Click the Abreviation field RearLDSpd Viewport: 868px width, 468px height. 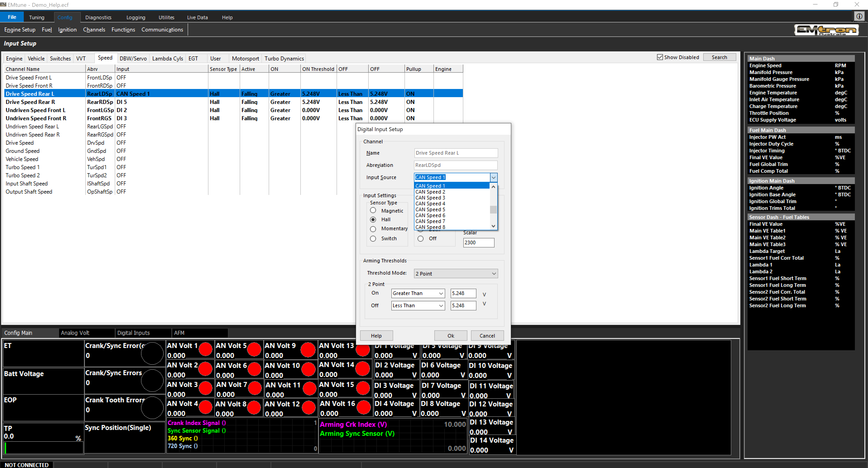pyautogui.click(x=456, y=165)
